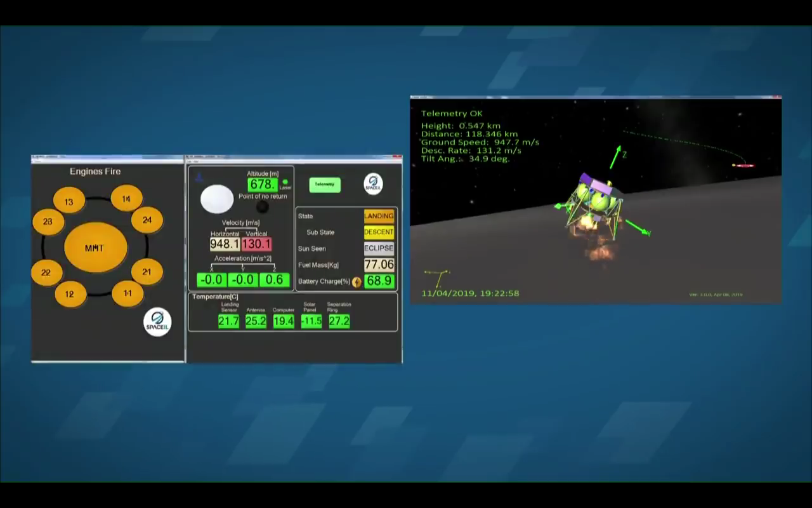Viewport: 812px width, 508px height.
Task: Click SpaceIL logo in Engines Fire window
Action: pos(157,322)
